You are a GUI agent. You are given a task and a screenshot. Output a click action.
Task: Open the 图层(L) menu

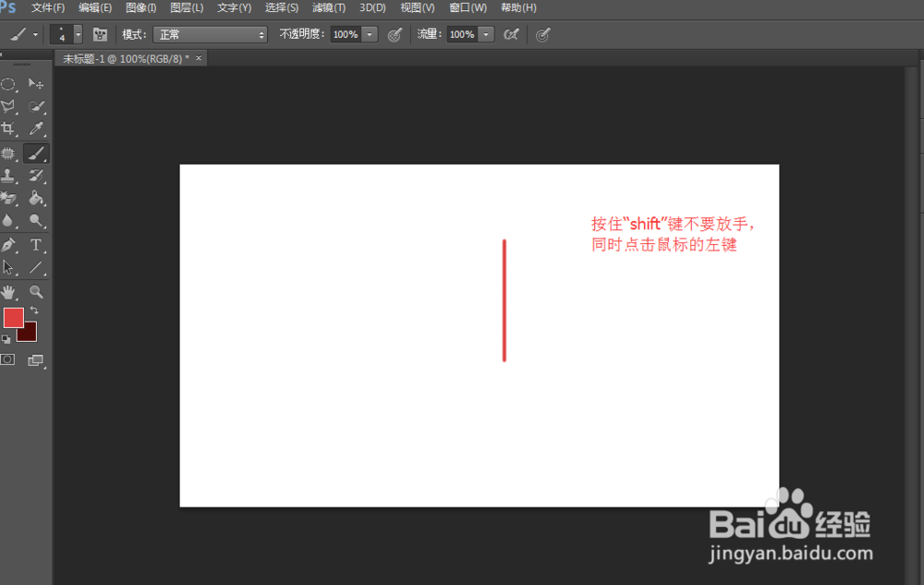(187, 7)
